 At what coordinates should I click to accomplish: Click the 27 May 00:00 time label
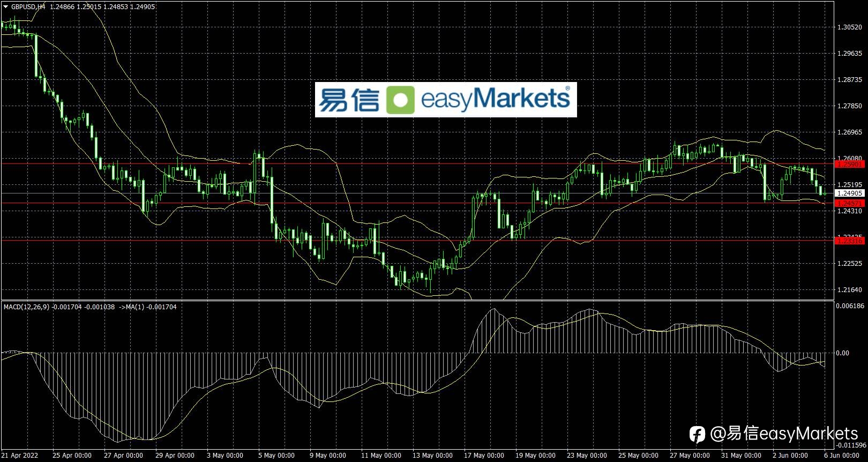690,456
